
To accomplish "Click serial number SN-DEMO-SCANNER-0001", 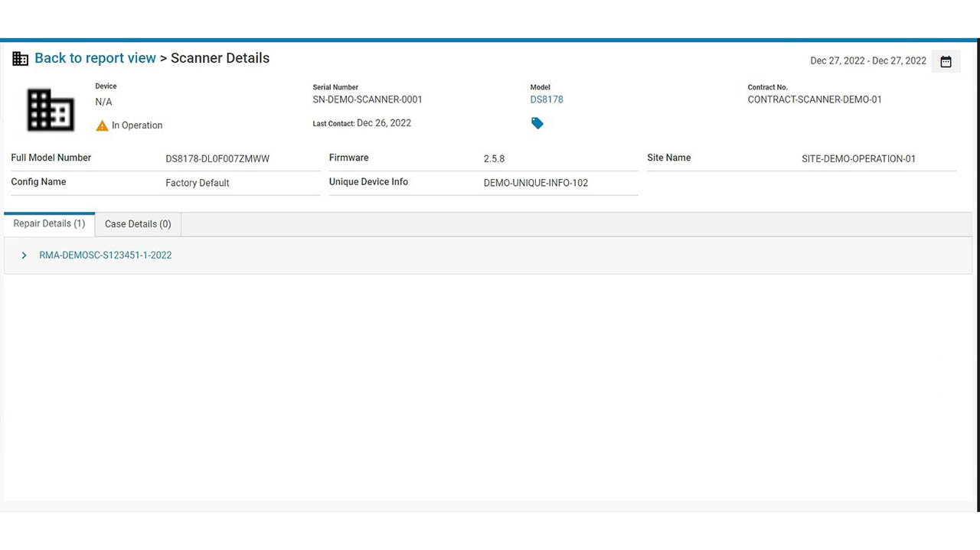I will [367, 99].
